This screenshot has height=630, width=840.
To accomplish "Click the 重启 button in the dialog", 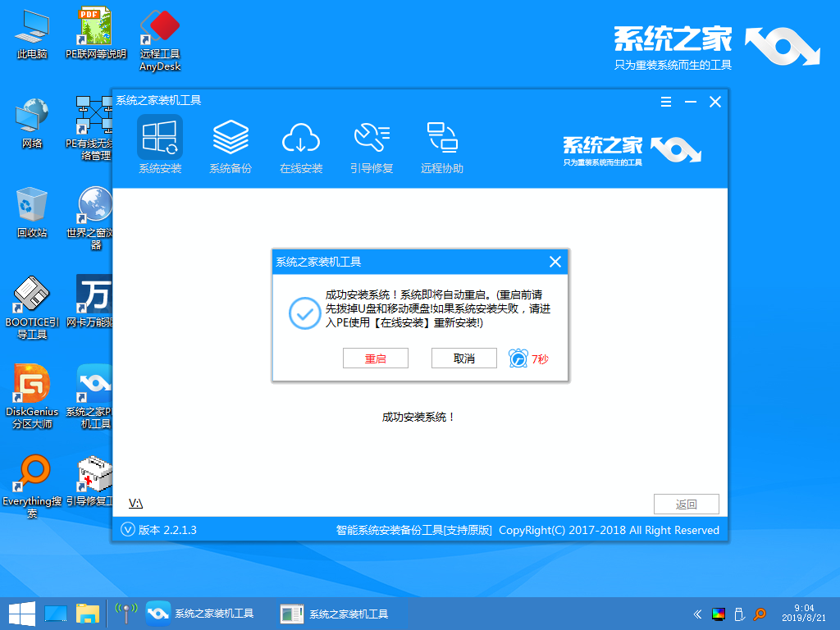I will click(376, 358).
